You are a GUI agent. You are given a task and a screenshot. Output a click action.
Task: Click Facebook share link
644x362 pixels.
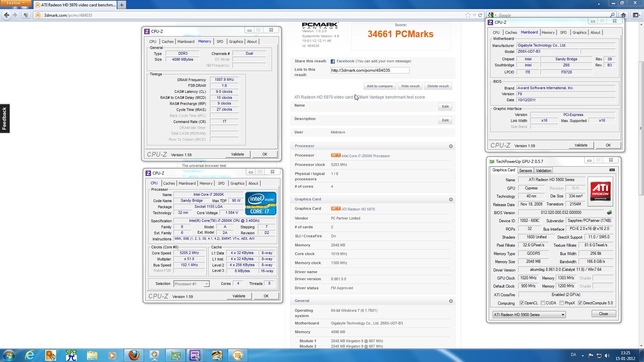click(345, 61)
